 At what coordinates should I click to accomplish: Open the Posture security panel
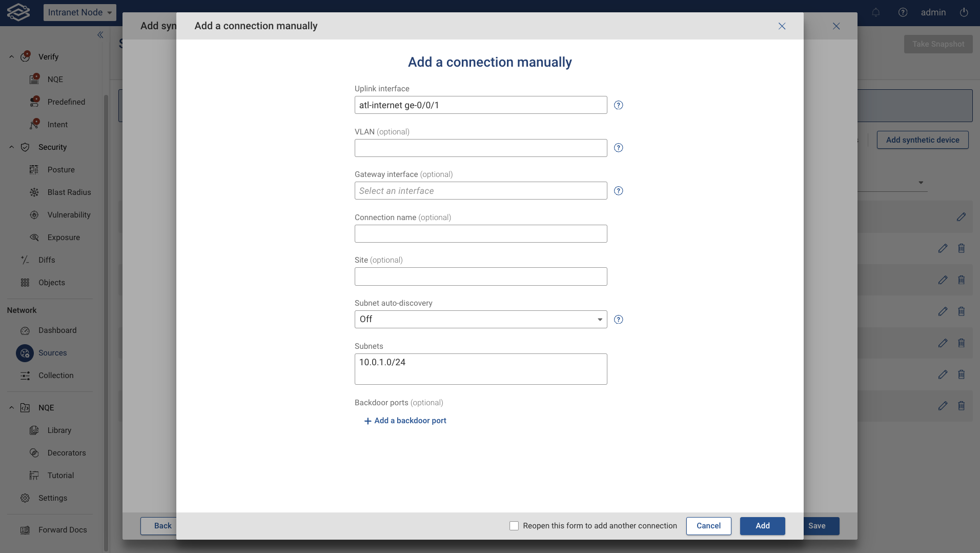[61, 169]
